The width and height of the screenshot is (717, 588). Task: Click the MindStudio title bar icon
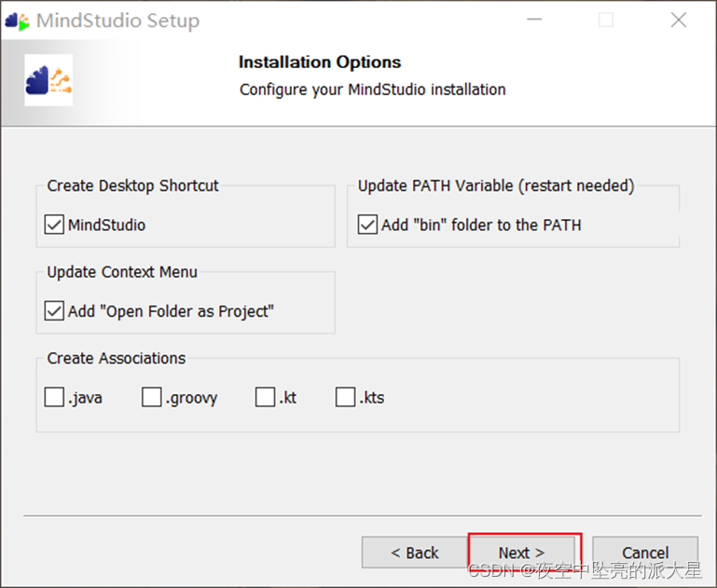pos(17,21)
